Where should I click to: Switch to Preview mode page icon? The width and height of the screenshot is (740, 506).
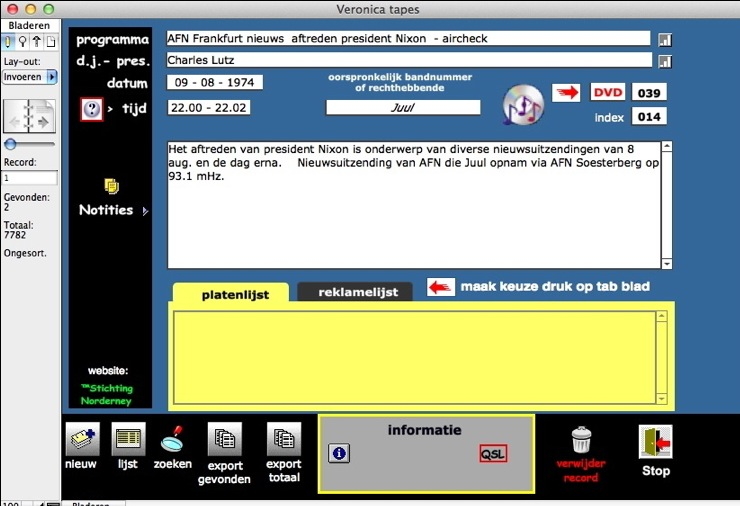[51, 42]
